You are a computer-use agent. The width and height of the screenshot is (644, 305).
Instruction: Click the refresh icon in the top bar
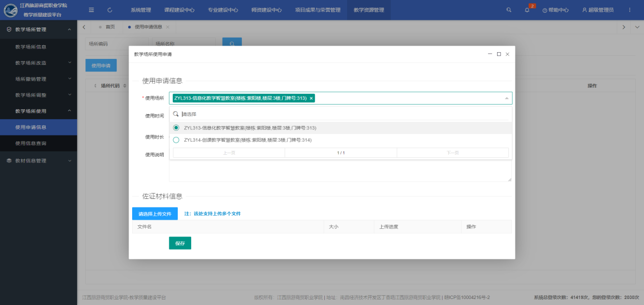coord(110,10)
